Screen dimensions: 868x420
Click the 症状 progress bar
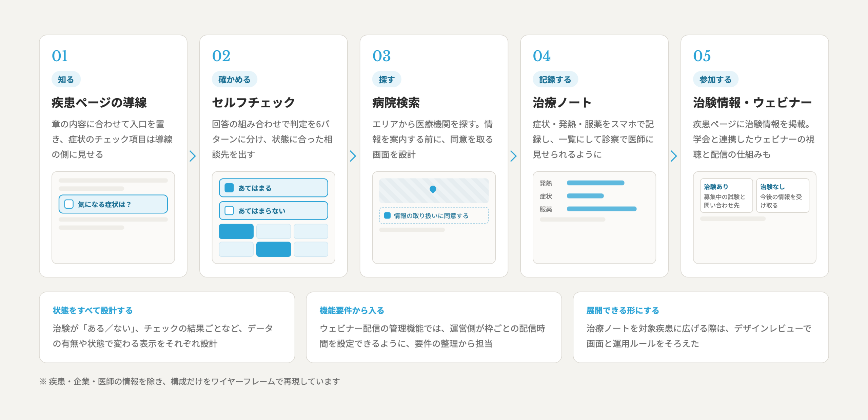point(585,196)
